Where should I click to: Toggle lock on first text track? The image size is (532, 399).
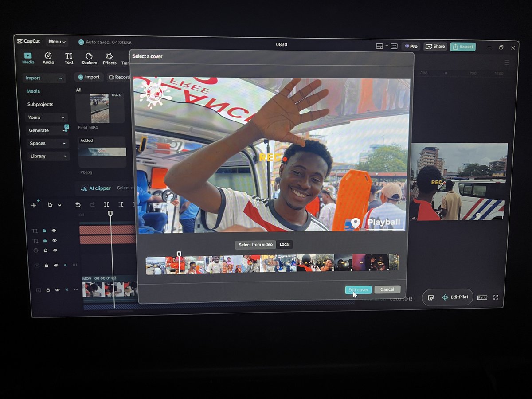(x=44, y=231)
